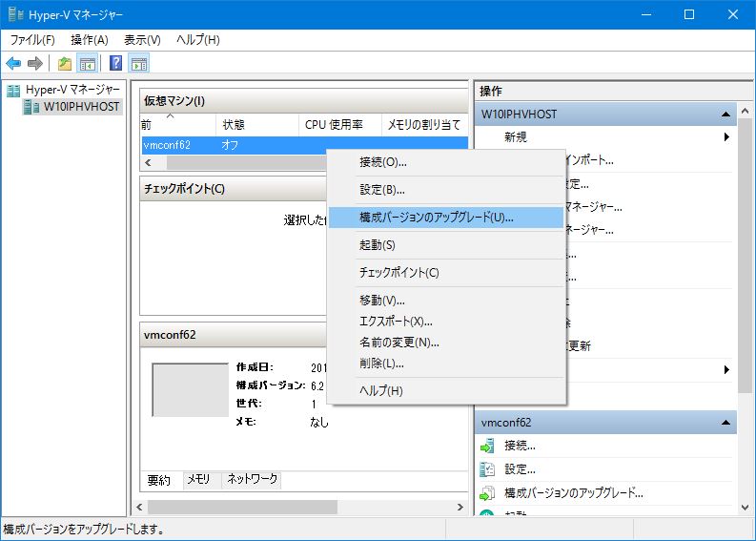
Task: Collapse the W10IPHVHOST actions section
Action: point(725,114)
